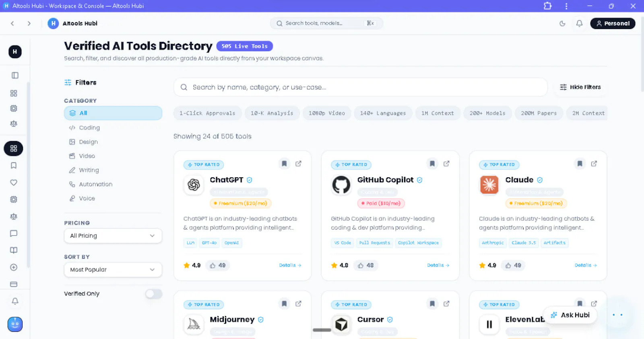Toggle the sidebar panel layout icon

pos(15,75)
